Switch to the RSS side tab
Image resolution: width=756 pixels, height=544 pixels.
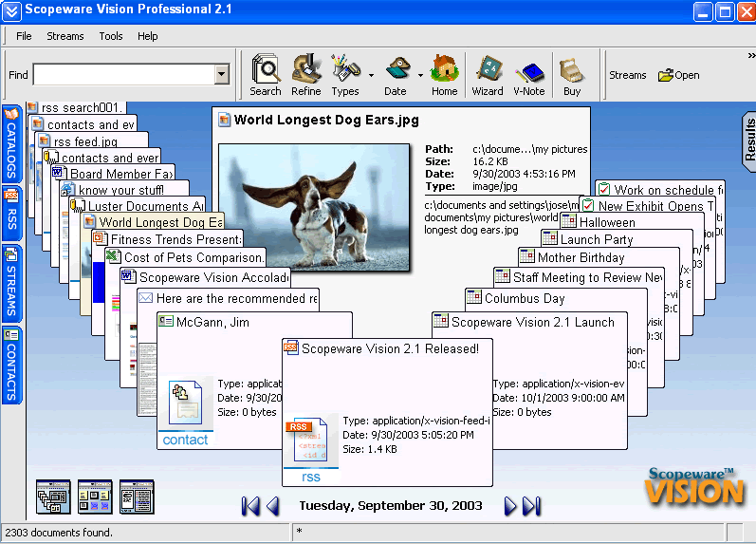(x=11, y=213)
